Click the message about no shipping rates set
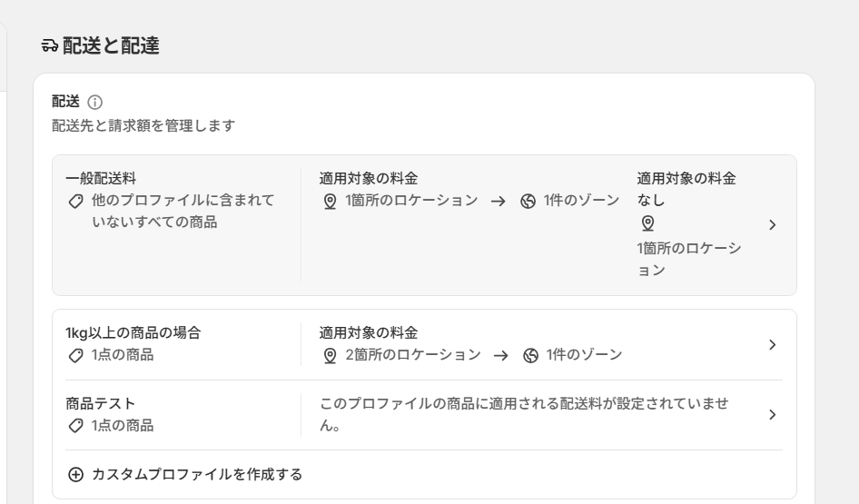Screen dimensions: 859x504 coord(524,415)
